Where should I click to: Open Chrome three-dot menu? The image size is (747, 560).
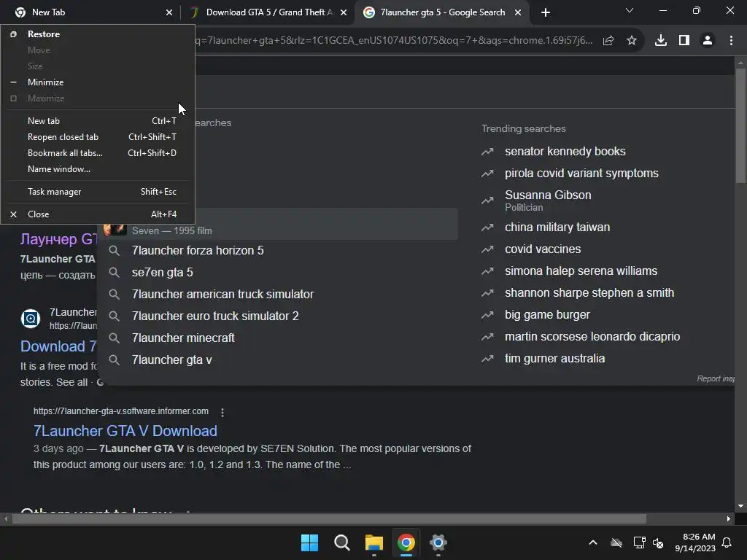click(731, 41)
